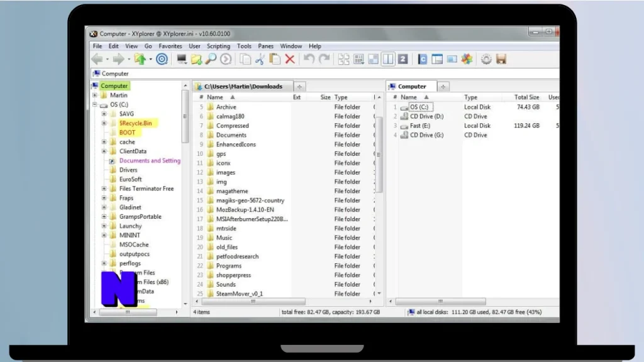Create a new folder via toolbar
This screenshot has height=362, width=644.
coord(196,59)
